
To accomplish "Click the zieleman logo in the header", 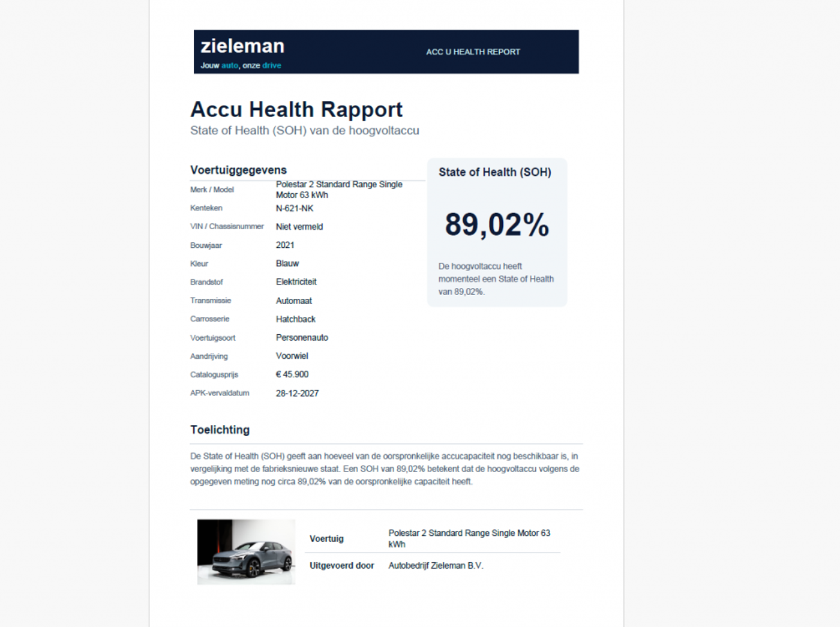I will click(242, 46).
